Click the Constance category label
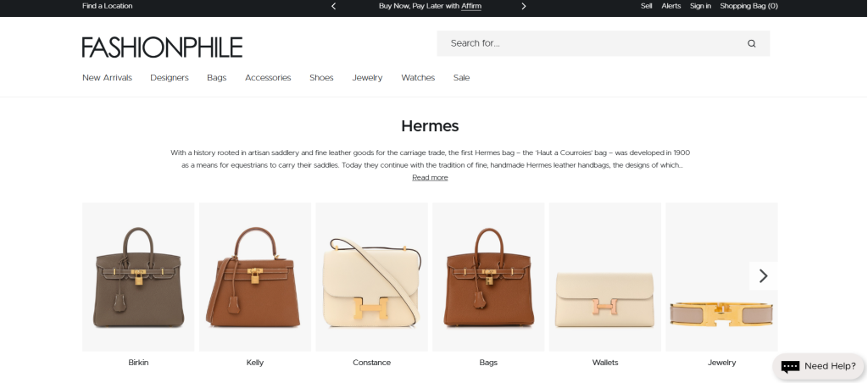The width and height of the screenshot is (868, 383). [371, 363]
